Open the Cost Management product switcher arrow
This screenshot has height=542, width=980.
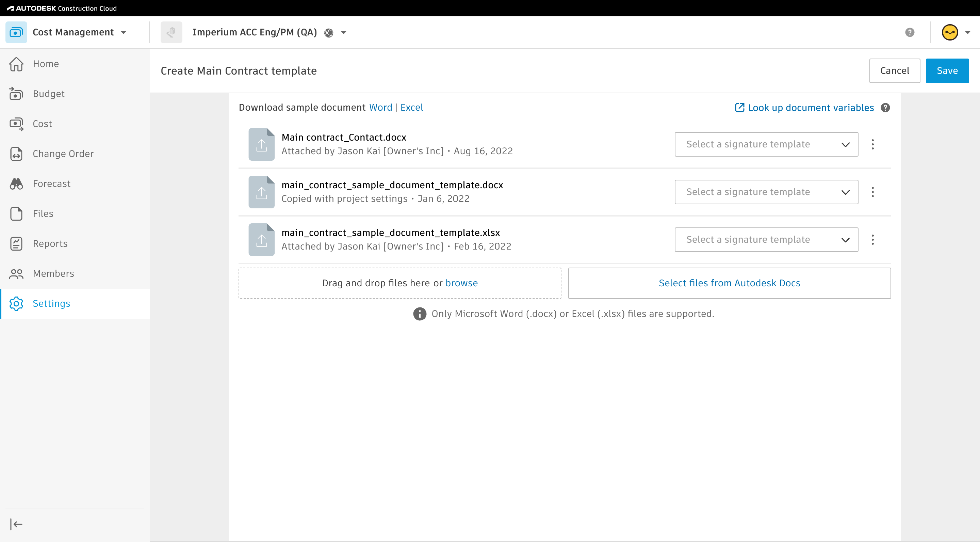[124, 32]
